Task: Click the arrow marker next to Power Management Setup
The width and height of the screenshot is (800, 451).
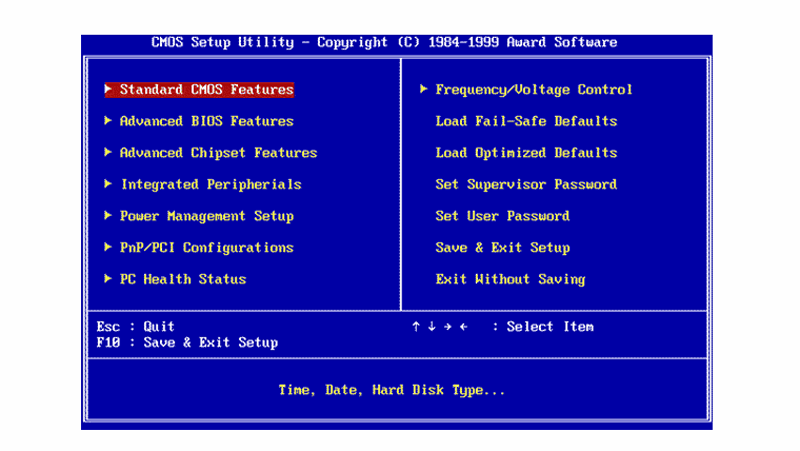Action: point(108,216)
